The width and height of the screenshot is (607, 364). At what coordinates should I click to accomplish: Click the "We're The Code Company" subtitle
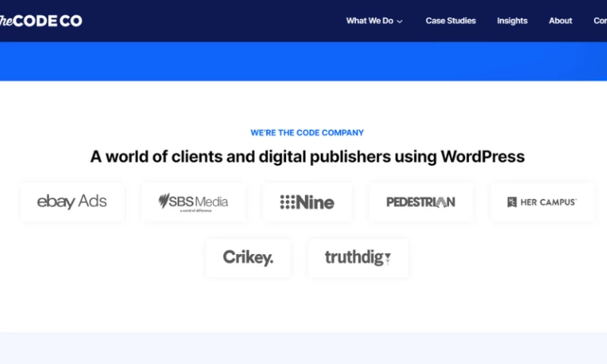point(307,133)
